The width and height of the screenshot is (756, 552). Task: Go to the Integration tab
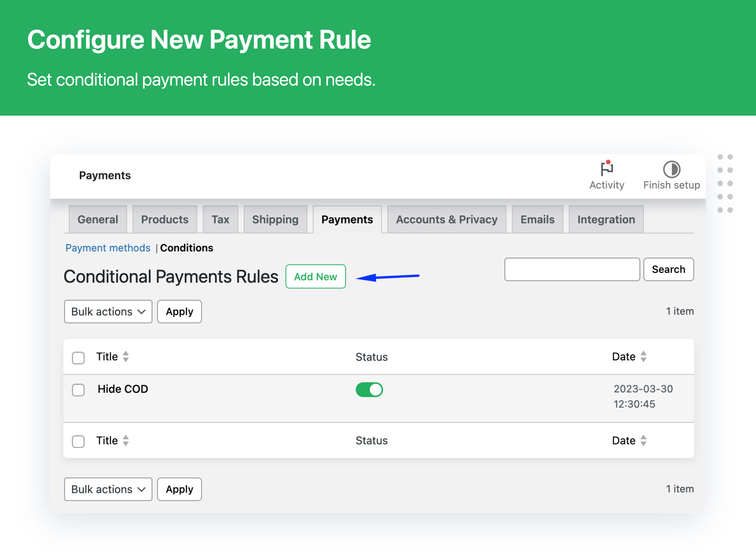(x=606, y=219)
